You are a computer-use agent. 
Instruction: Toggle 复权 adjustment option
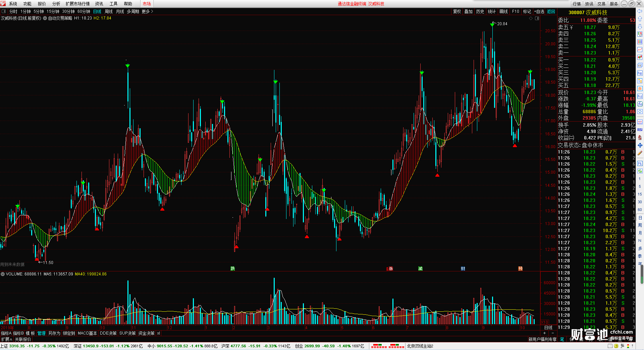pos(457,11)
